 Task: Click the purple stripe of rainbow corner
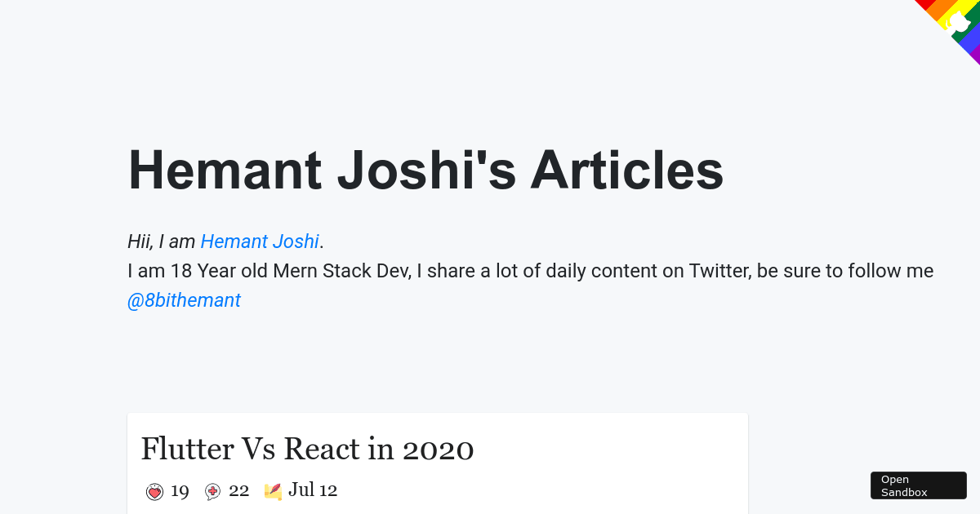(x=977, y=55)
